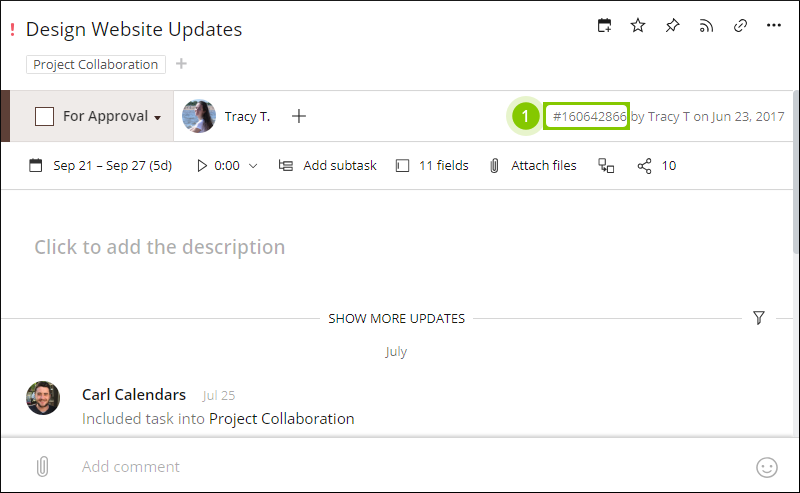Expand the timer dropdown chevron
800x493 pixels.
click(253, 166)
